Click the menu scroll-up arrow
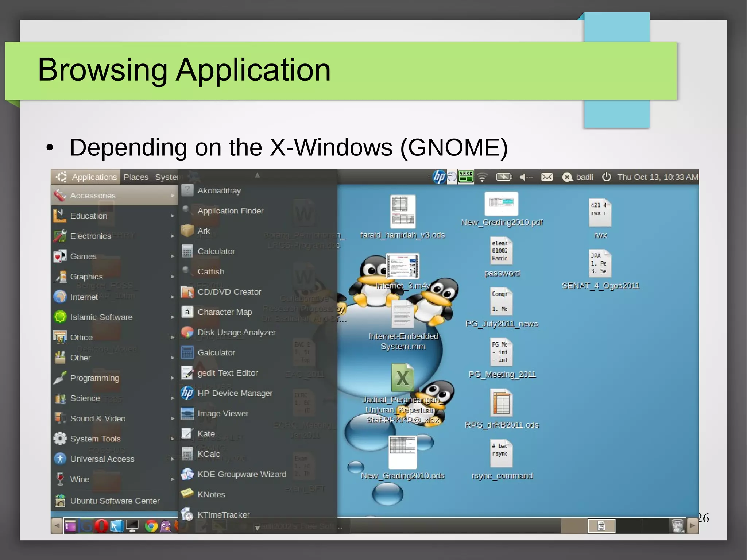This screenshot has width=747, height=560. (257, 175)
